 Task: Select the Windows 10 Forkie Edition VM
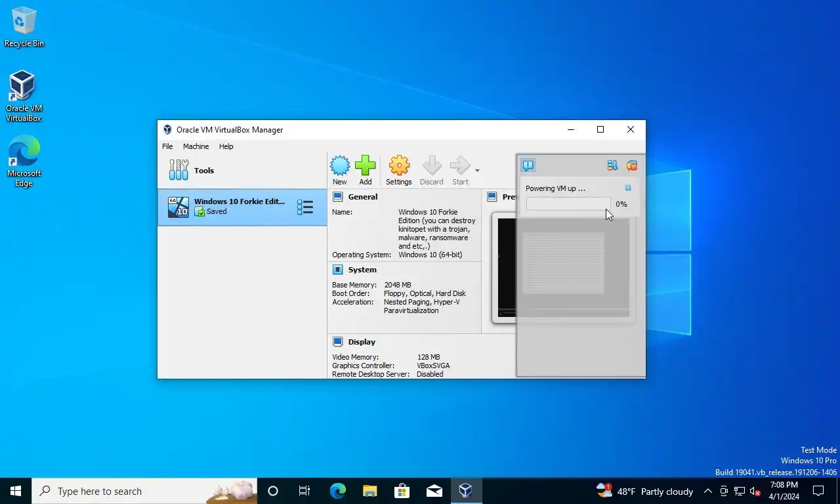[x=242, y=207]
